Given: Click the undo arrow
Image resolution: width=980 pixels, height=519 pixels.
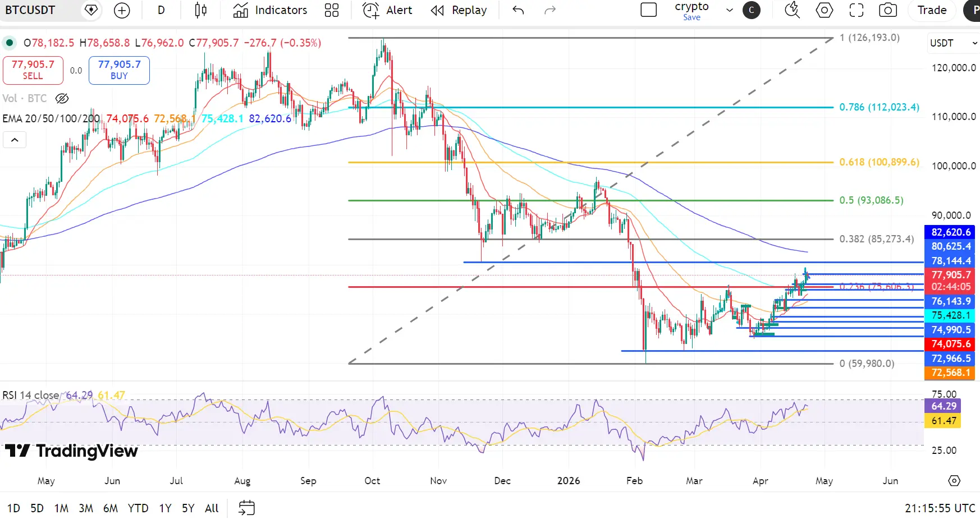Looking at the screenshot, I should click(x=518, y=10).
